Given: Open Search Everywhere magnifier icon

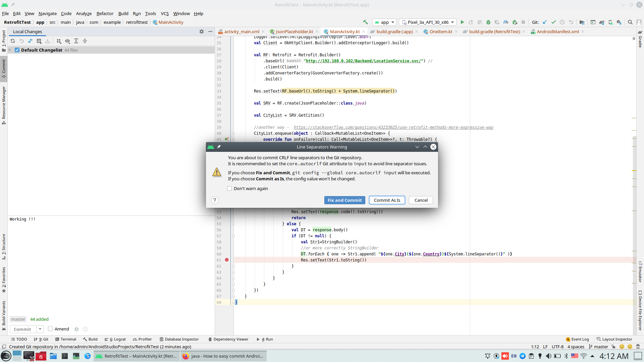Looking at the screenshot, I should click(x=630, y=22).
